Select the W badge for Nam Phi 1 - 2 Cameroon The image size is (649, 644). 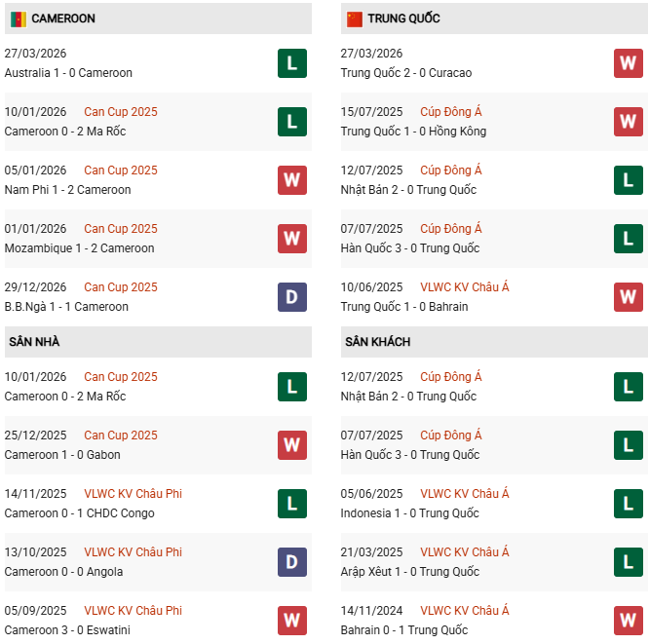point(291,180)
